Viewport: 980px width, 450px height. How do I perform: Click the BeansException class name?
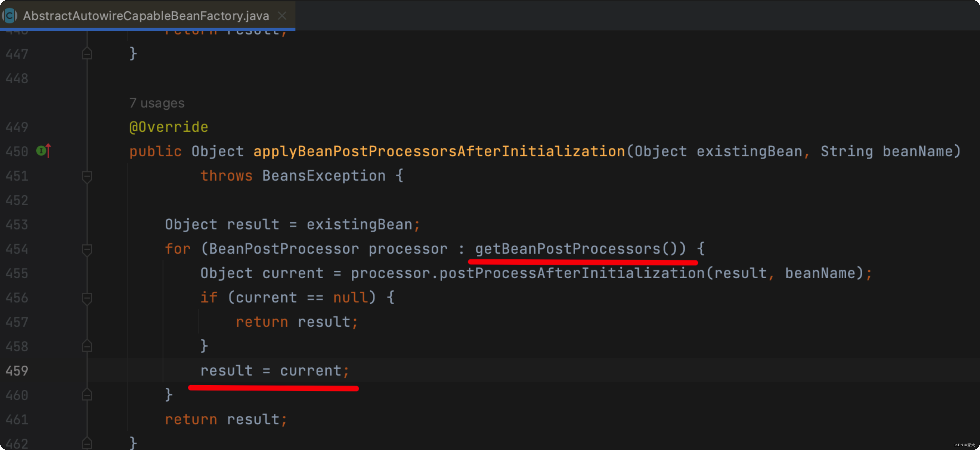[324, 176]
